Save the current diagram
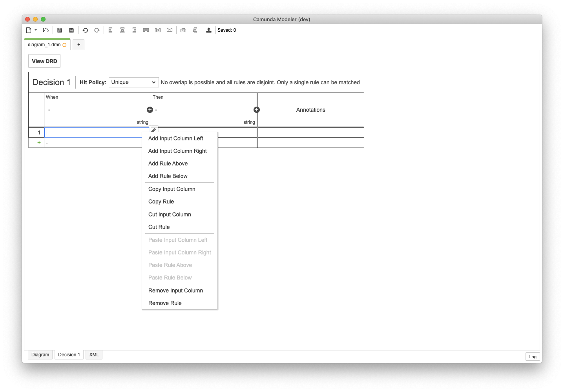This screenshot has width=564, height=392. pyautogui.click(x=59, y=30)
